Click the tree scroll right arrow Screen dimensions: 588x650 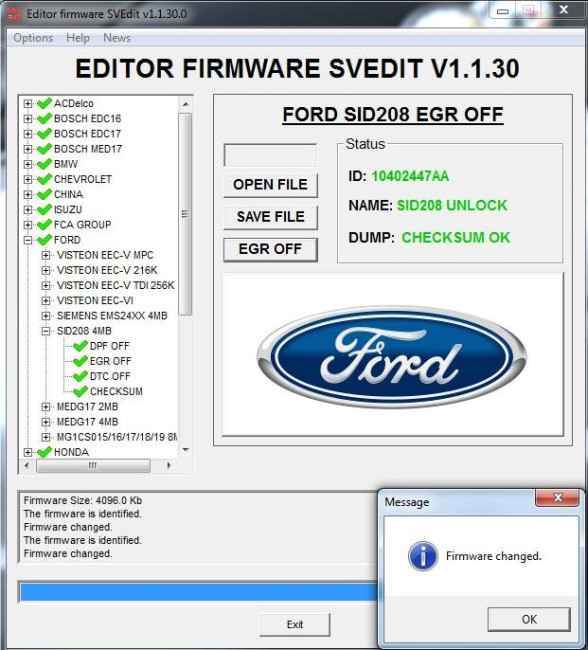coord(169,466)
